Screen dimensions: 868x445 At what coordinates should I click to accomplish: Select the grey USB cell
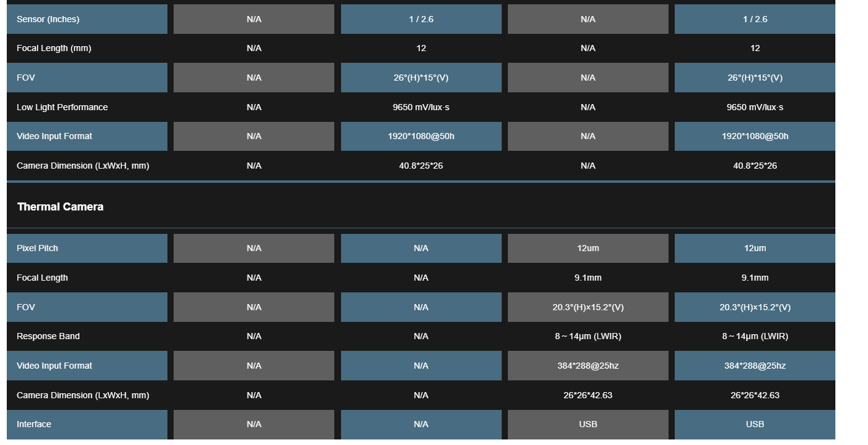588,424
